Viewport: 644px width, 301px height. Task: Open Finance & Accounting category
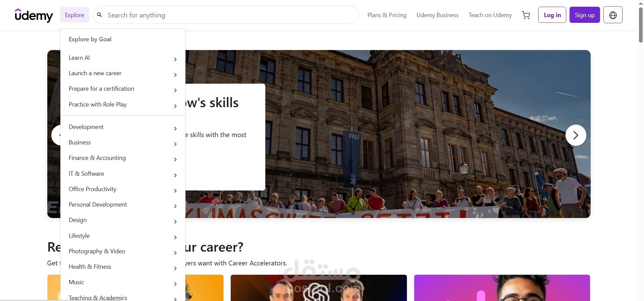123,158
